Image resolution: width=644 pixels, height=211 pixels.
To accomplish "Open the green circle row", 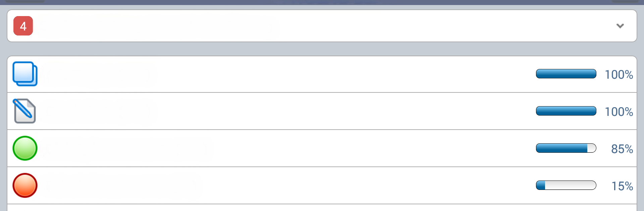I will (x=322, y=148).
